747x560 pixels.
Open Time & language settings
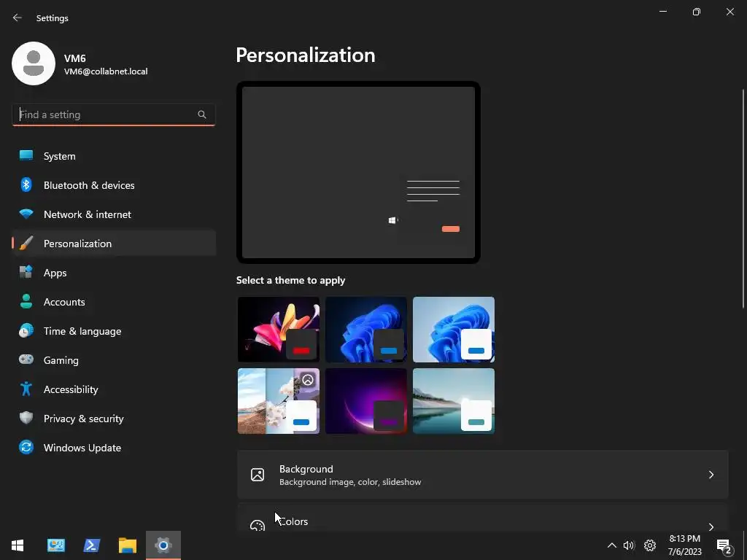113,330
